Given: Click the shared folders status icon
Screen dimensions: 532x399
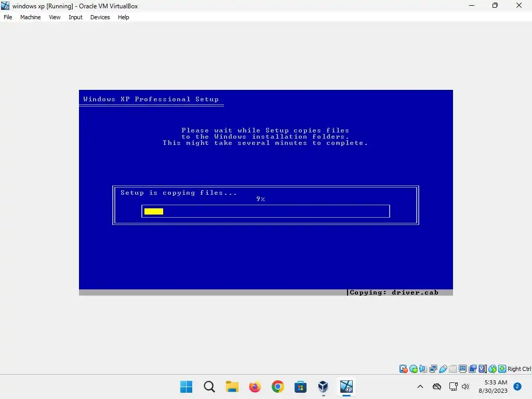Looking at the screenshot, I should pos(453,369).
